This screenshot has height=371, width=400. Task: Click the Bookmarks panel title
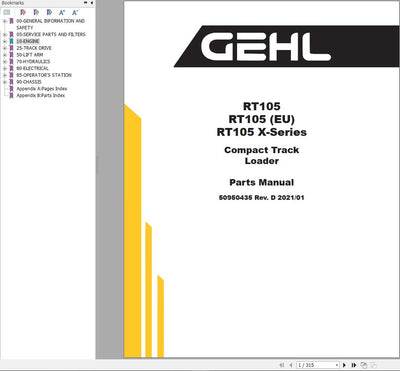coord(13,3)
